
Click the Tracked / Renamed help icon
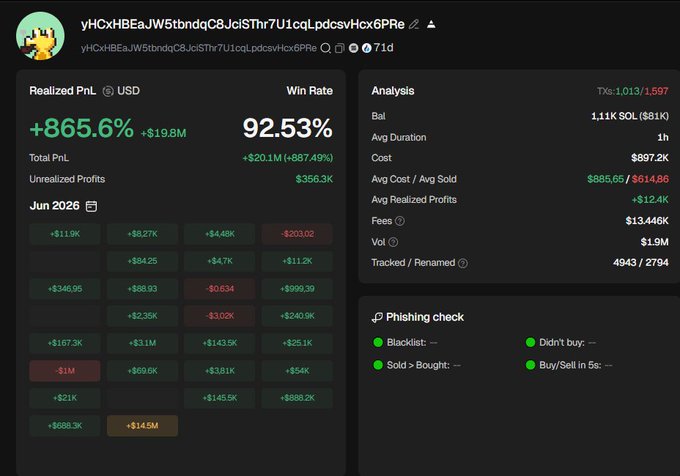463,263
